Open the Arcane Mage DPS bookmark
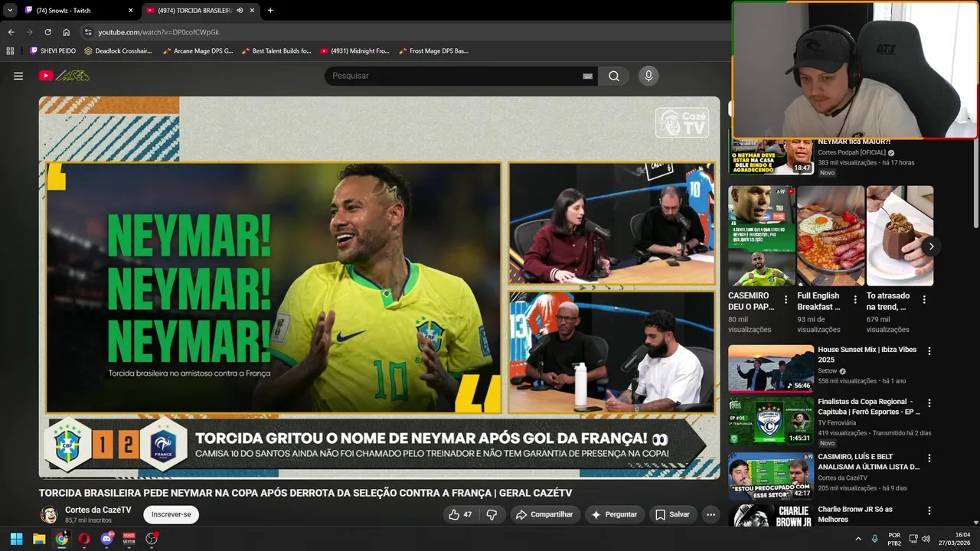The image size is (980, 551). pyautogui.click(x=198, y=51)
